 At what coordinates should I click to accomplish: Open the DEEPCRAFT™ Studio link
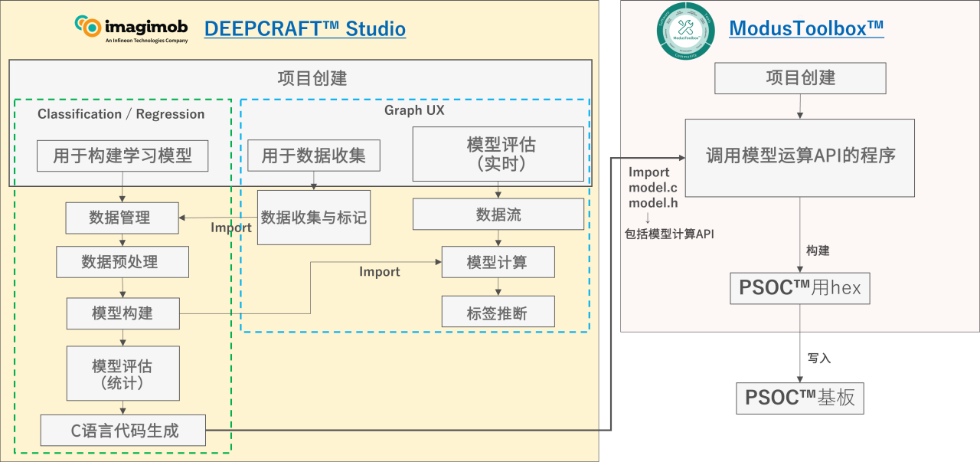(x=305, y=29)
